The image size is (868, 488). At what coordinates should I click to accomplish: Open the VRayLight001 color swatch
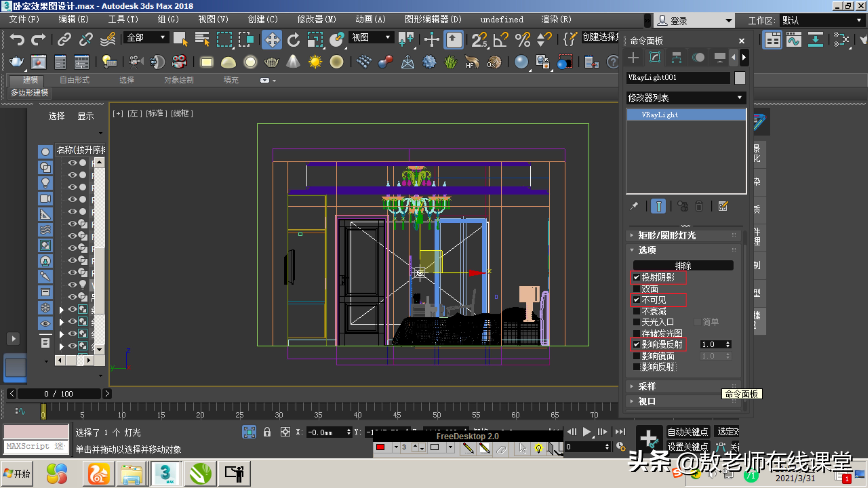tap(740, 77)
